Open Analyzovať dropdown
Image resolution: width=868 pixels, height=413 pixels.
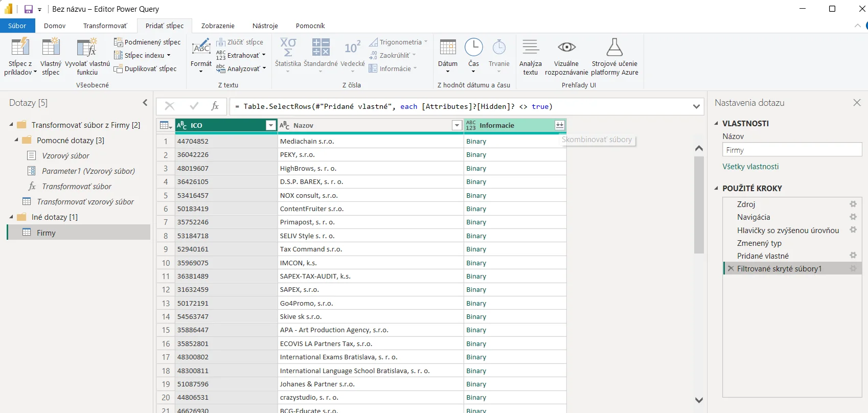(x=241, y=68)
